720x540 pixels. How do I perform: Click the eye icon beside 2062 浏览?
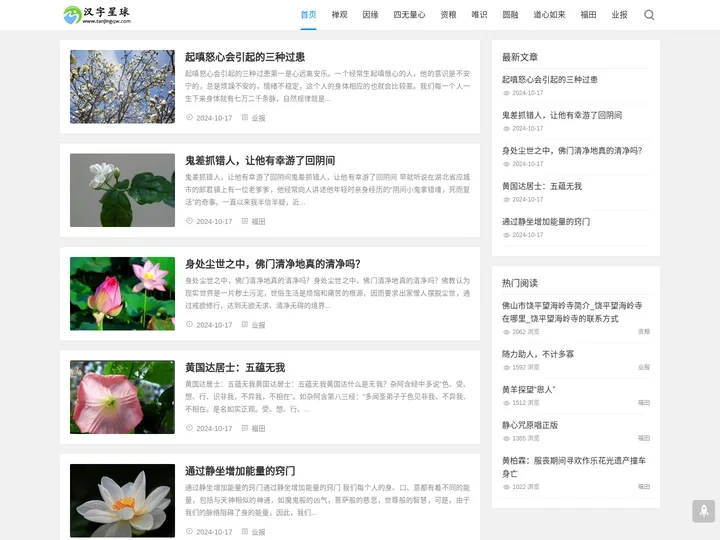tap(506, 332)
